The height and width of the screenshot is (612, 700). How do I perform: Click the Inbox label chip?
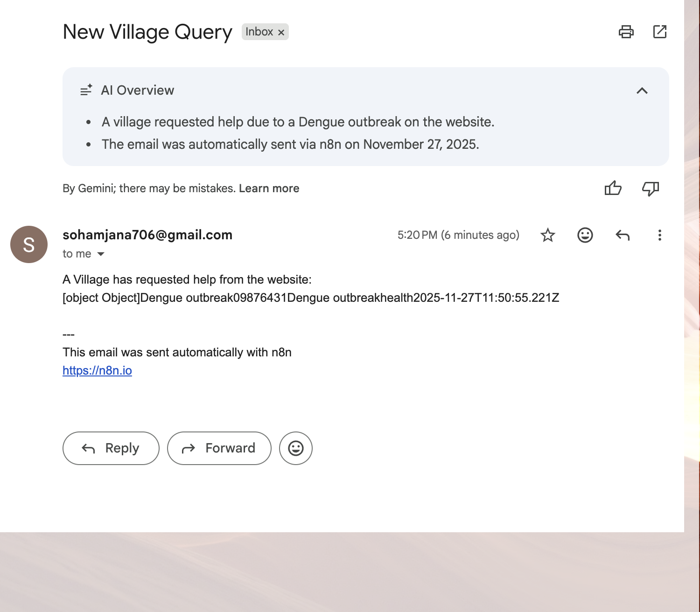[259, 32]
